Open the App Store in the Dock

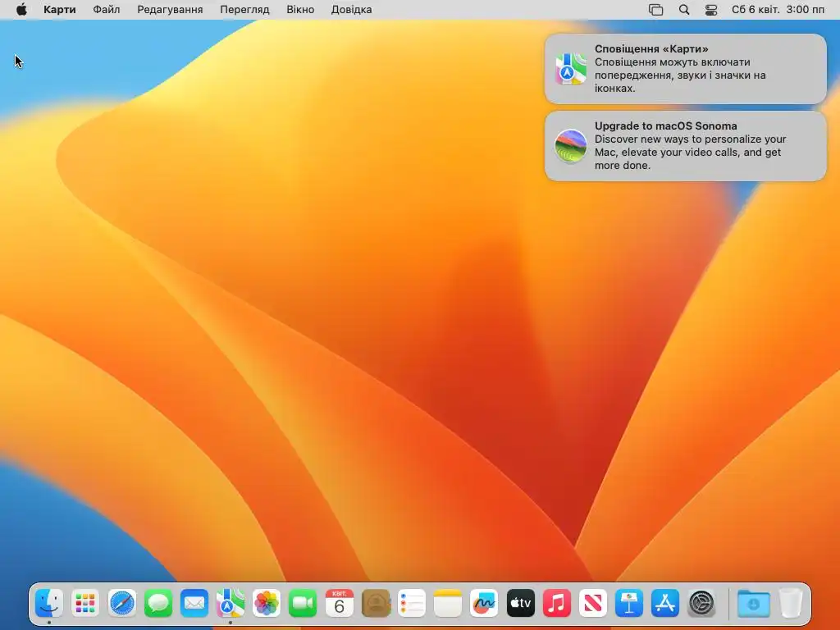pos(664,603)
